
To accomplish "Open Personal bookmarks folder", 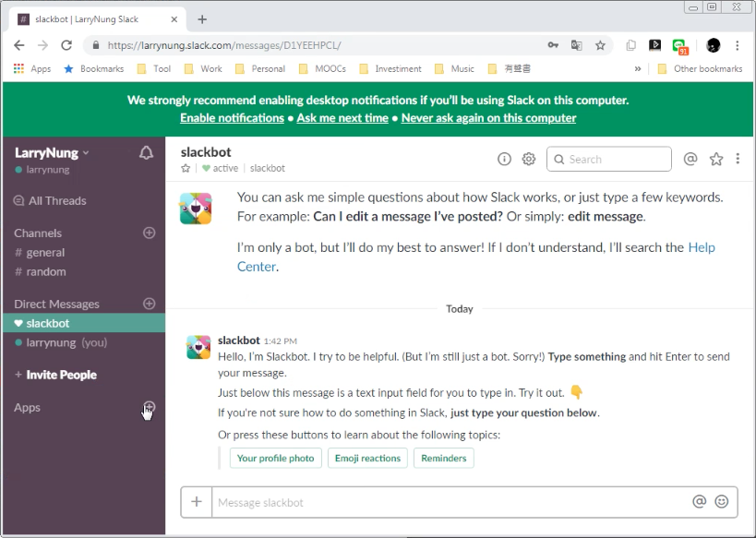I will click(x=260, y=69).
